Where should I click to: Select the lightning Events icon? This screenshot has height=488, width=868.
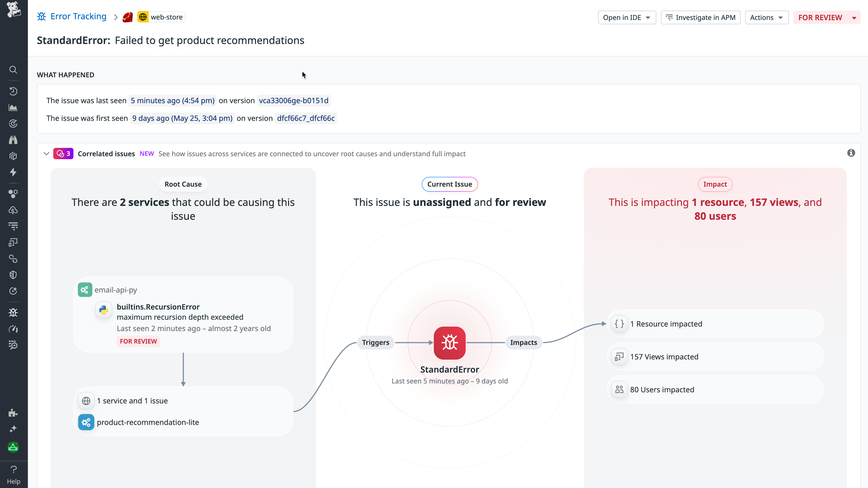point(13,172)
